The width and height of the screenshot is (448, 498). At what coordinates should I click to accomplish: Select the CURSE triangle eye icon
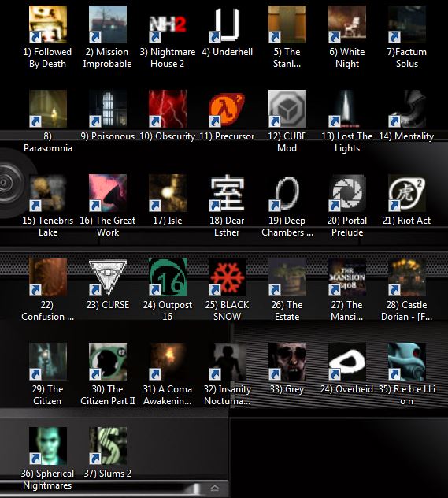coord(108,277)
